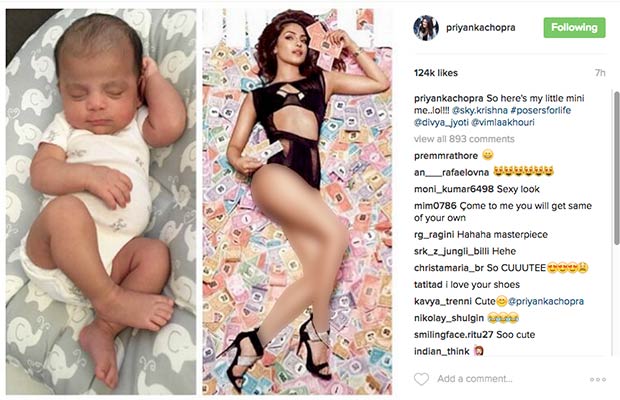Toggle the green Following button
The height and width of the screenshot is (400, 620).
point(574,28)
